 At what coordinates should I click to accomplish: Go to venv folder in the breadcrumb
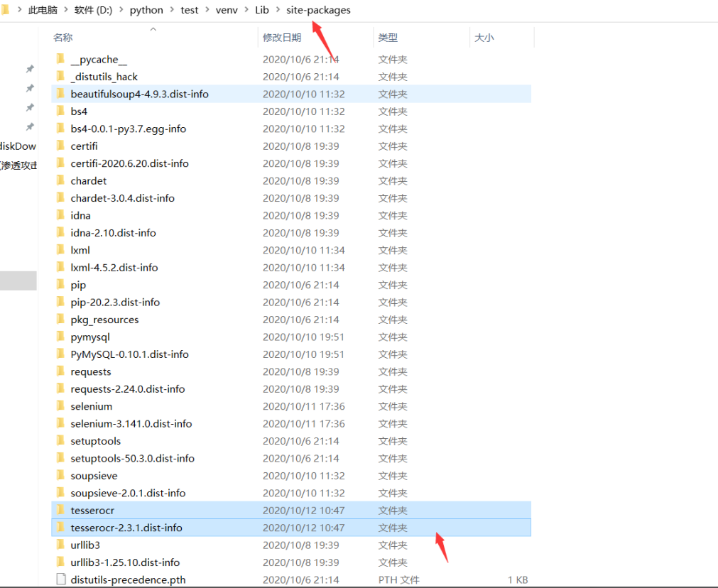227,10
